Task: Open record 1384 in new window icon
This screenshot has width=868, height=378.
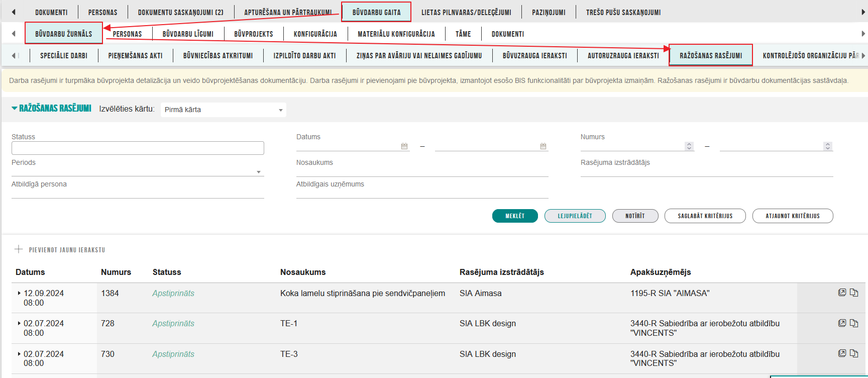Action: pyautogui.click(x=842, y=293)
